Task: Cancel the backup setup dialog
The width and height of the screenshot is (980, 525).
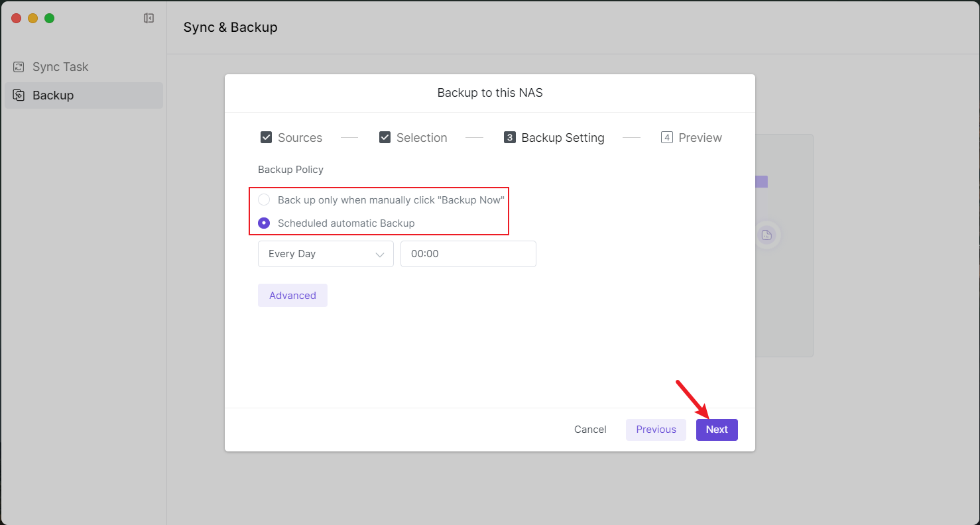Action: [x=590, y=430]
